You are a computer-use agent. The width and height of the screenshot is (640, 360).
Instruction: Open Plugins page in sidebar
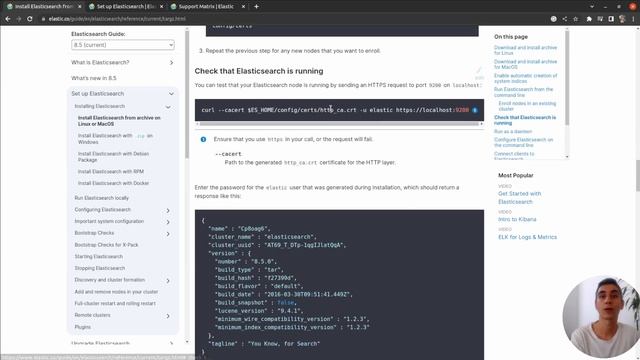click(x=83, y=327)
